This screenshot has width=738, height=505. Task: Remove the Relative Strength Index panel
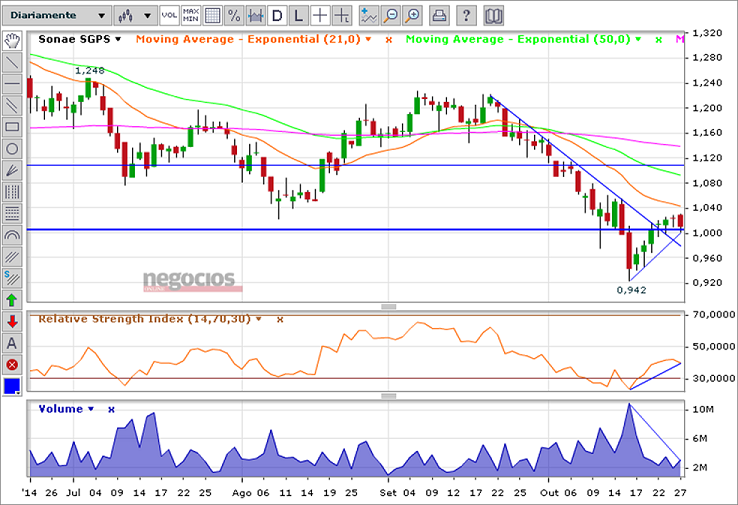[280, 320]
